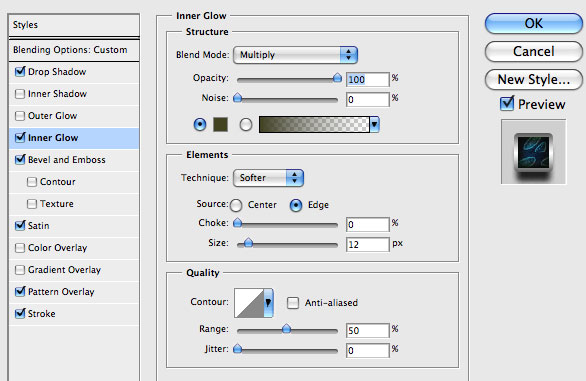Toggle Bevel and Emboss checkbox
The height and width of the screenshot is (381, 586).
point(20,160)
